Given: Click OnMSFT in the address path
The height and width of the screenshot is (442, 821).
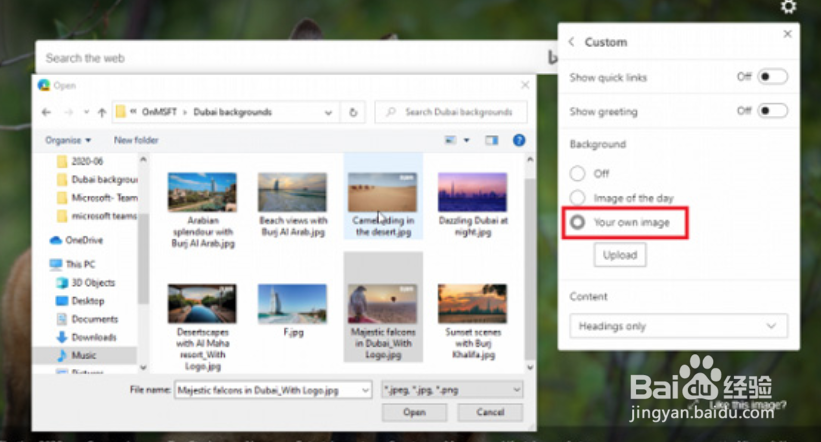Looking at the screenshot, I should pyautogui.click(x=159, y=112).
